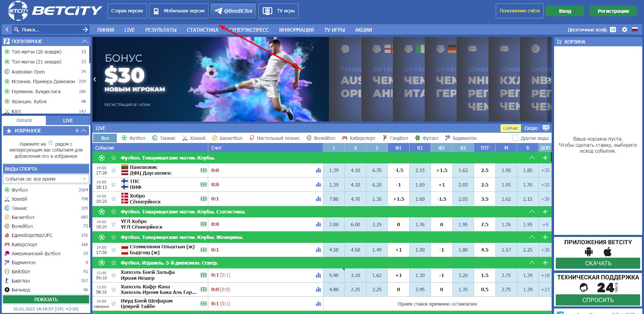Image resolution: width=644 pixels, height=314 pixels.
Task: Bet odds 1.39 on Паневежис win
Action: [334, 171]
